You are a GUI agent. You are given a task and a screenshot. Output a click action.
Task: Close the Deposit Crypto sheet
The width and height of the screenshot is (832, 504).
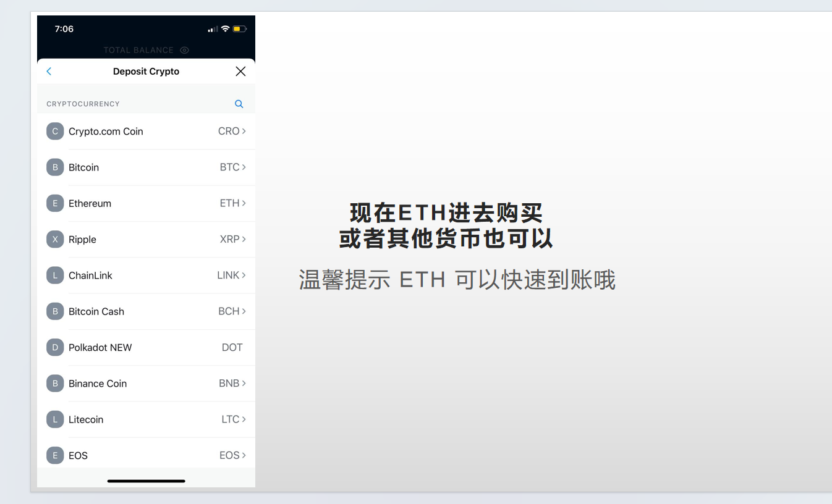click(x=240, y=72)
